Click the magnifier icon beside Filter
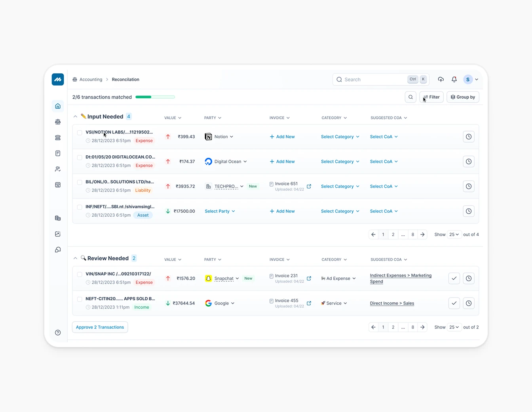The width and height of the screenshot is (532, 412). [x=410, y=97]
